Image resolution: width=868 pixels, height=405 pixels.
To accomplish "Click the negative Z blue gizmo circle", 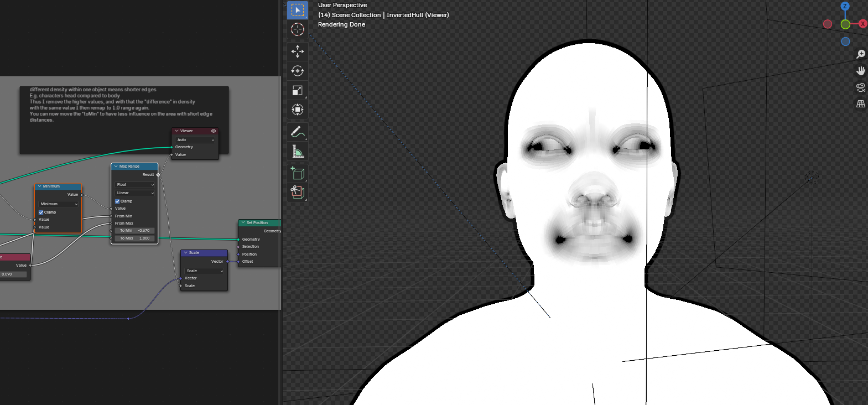I will pos(845,41).
